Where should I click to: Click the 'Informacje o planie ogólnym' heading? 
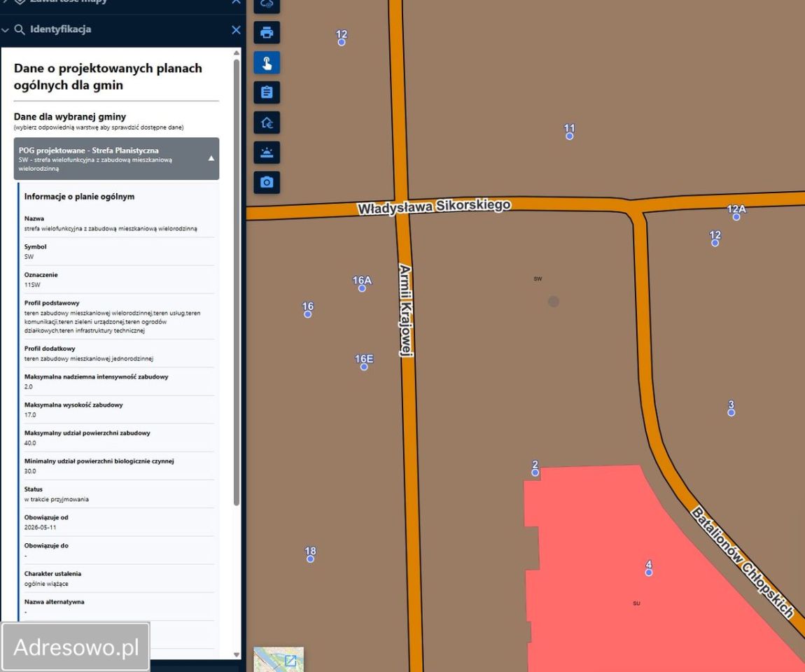tap(79, 197)
